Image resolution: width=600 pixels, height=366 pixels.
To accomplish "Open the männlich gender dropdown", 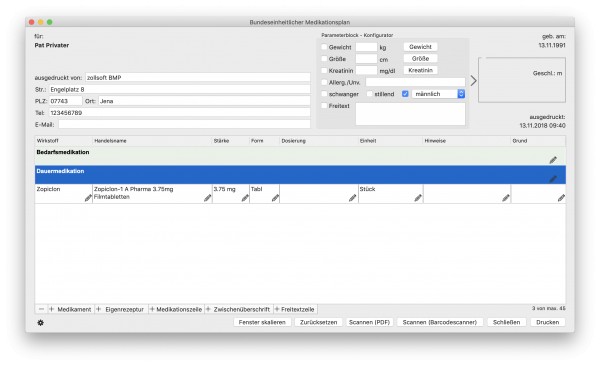I will [x=438, y=94].
